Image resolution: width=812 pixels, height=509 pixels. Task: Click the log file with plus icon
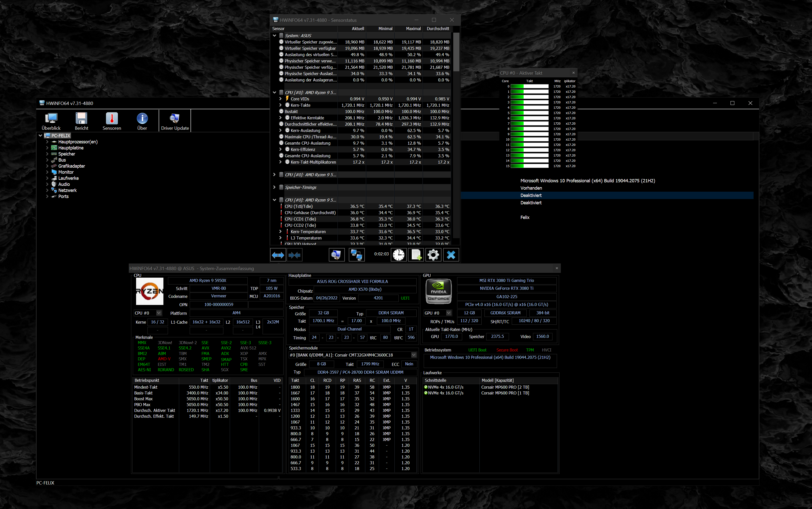416,255
